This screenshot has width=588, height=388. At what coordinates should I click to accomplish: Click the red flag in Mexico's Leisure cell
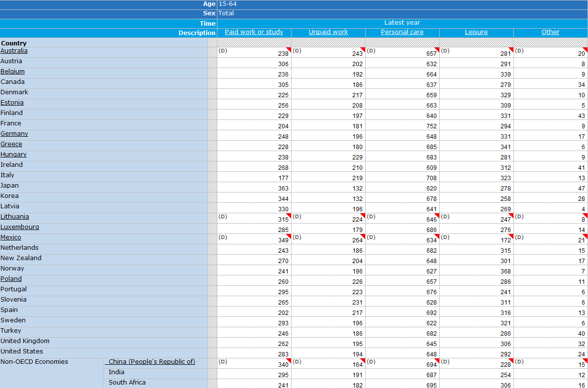(511, 236)
